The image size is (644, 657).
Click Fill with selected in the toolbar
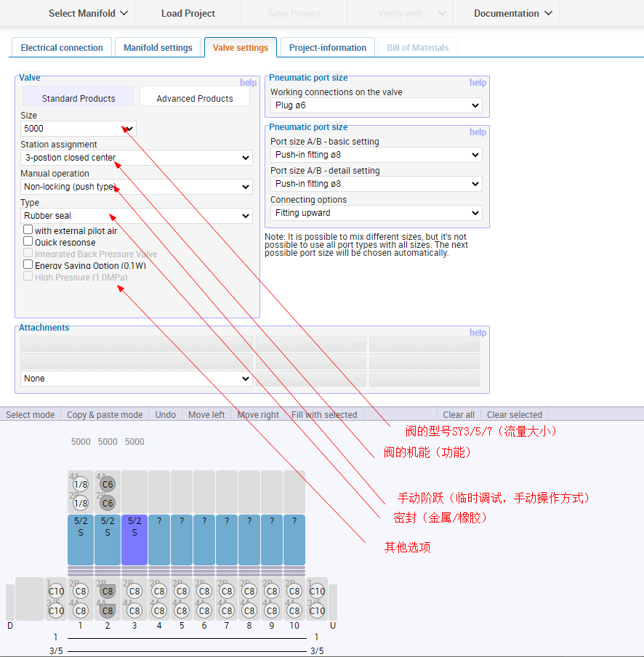pyautogui.click(x=324, y=414)
